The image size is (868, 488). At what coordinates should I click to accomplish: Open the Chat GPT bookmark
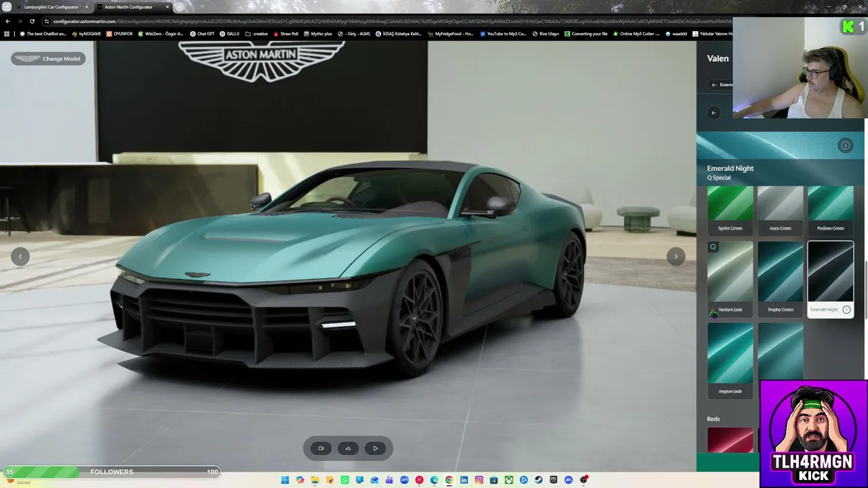(x=202, y=34)
